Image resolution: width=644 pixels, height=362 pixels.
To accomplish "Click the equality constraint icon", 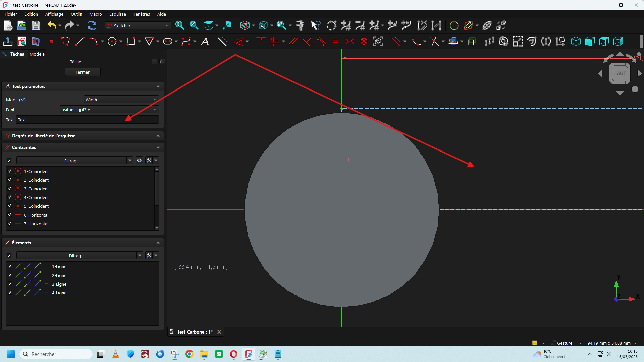I will [335, 42].
